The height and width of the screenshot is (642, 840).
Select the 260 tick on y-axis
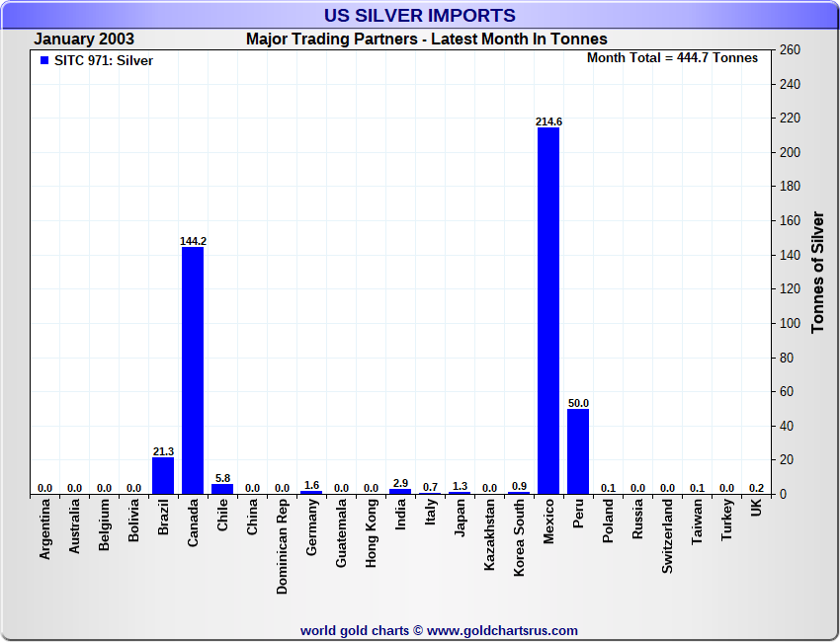click(x=790, y=50)
